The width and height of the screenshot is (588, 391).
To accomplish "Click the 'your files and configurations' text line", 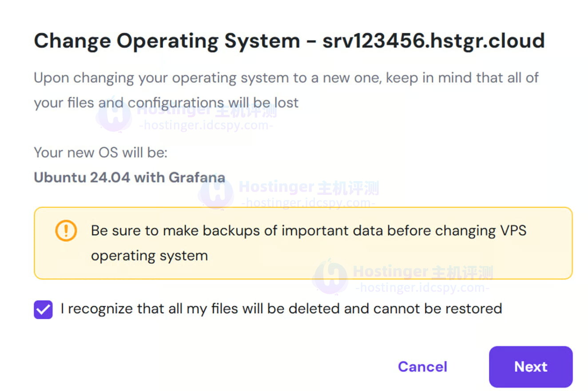I will pos(166,103).
